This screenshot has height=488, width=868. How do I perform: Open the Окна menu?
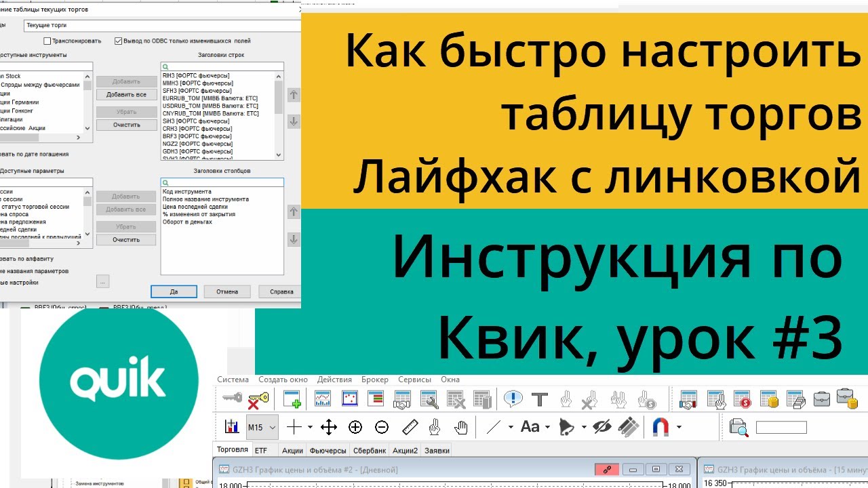450,380
